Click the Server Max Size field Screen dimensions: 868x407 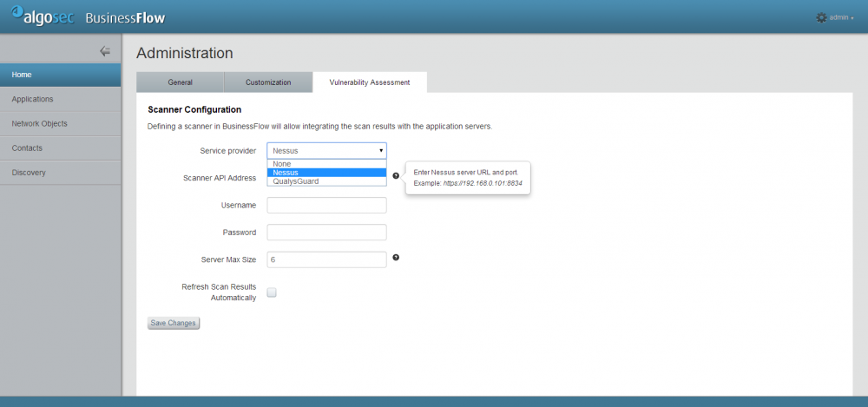coord(326,259)
